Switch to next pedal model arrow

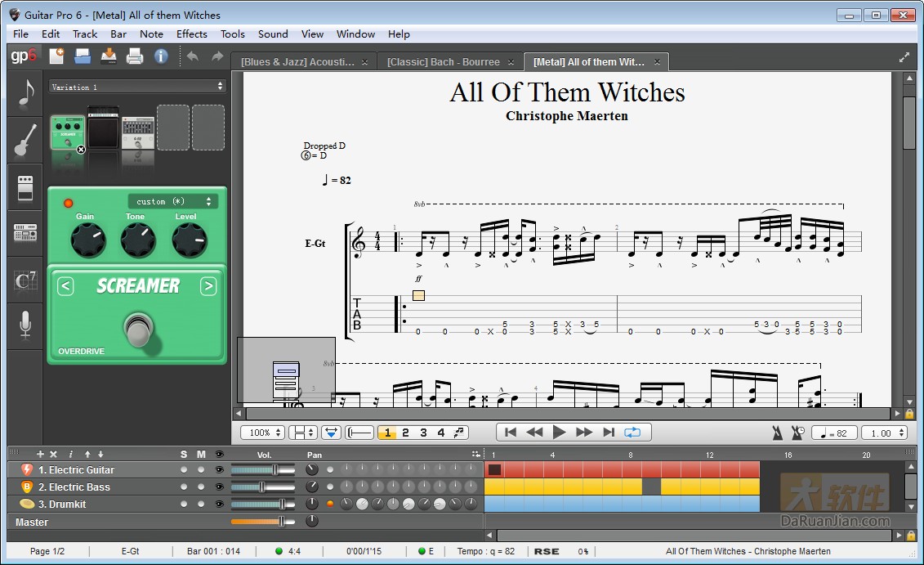(208, 287)
